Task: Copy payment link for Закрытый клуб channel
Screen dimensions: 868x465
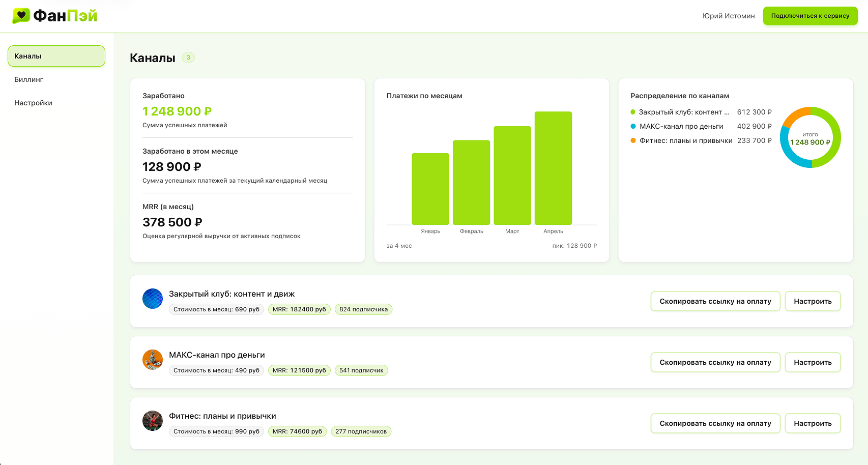Action: [715, 301]
